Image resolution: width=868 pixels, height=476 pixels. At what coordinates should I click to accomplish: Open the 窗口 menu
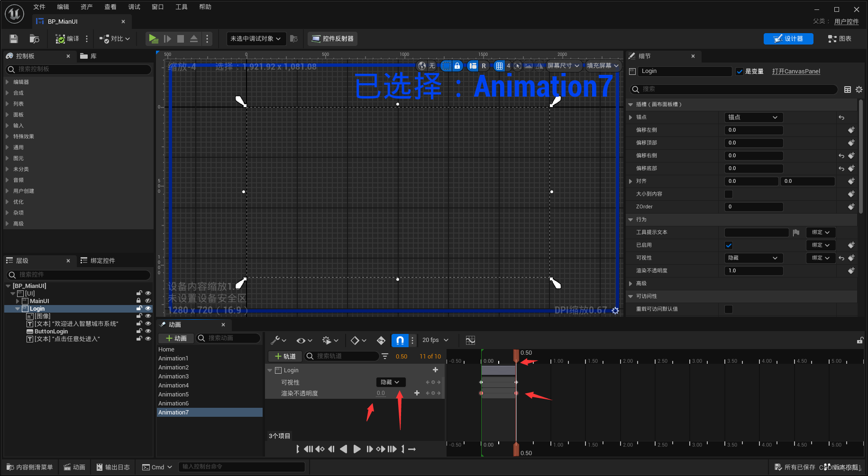point(158,7)
